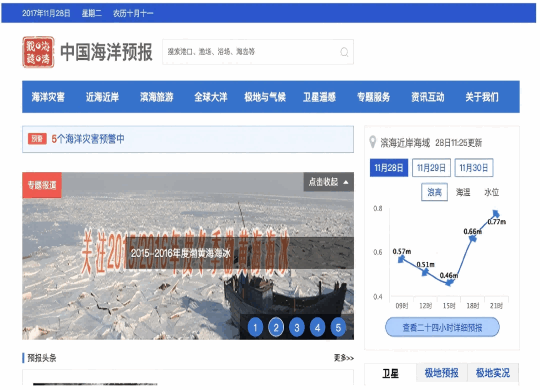Go to slide 3 in carousel

297,327
